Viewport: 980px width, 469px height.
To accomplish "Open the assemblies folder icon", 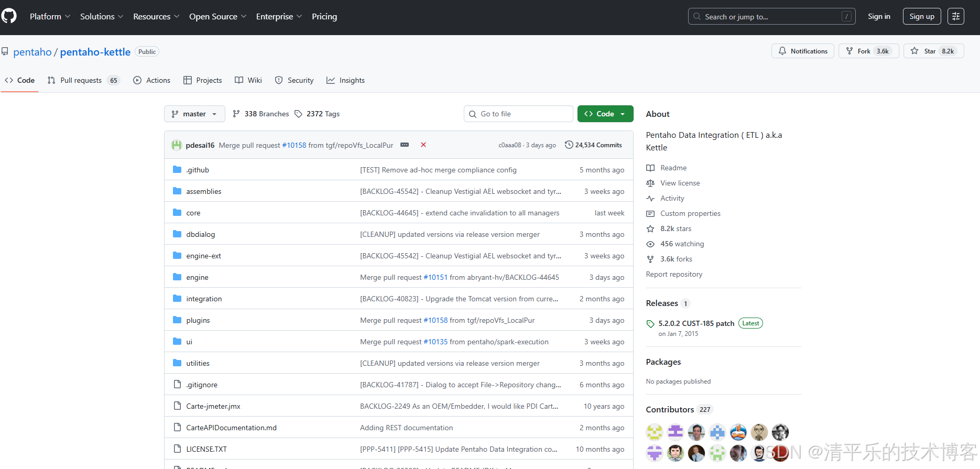I will (x=177, y=191).
